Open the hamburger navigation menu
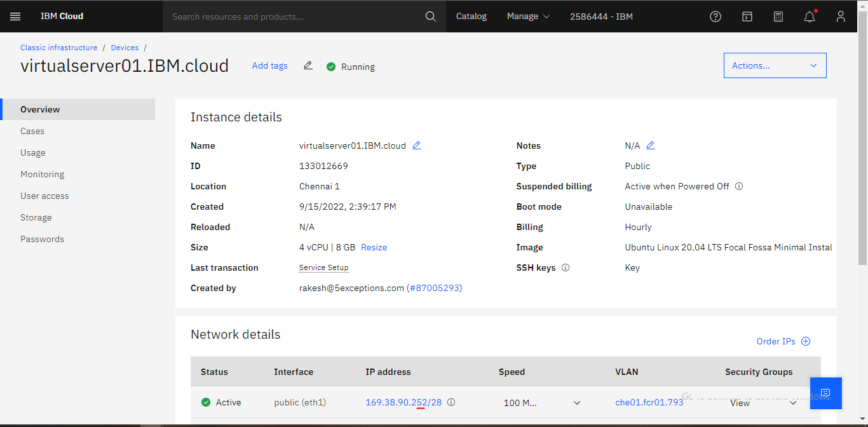Screen dimensions: 868x427 tap(15, 17)
